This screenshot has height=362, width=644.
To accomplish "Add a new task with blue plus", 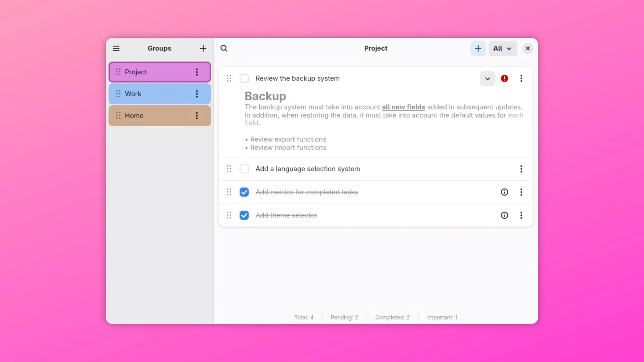I will (478, 48).
